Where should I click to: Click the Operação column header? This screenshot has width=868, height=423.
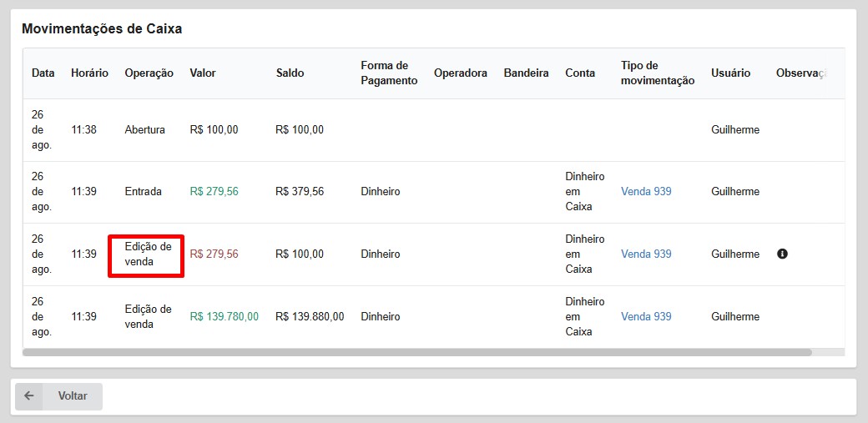tap(149, 73)
